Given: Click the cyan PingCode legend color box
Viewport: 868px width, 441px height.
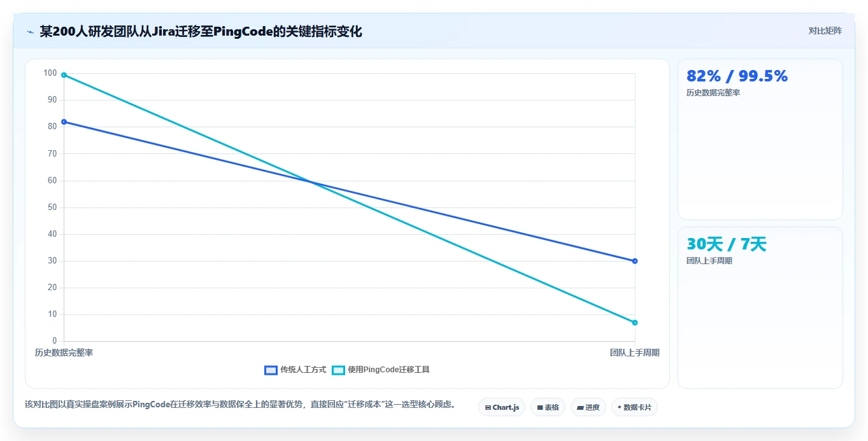Looking at the screenshot, I should (338, 370).
